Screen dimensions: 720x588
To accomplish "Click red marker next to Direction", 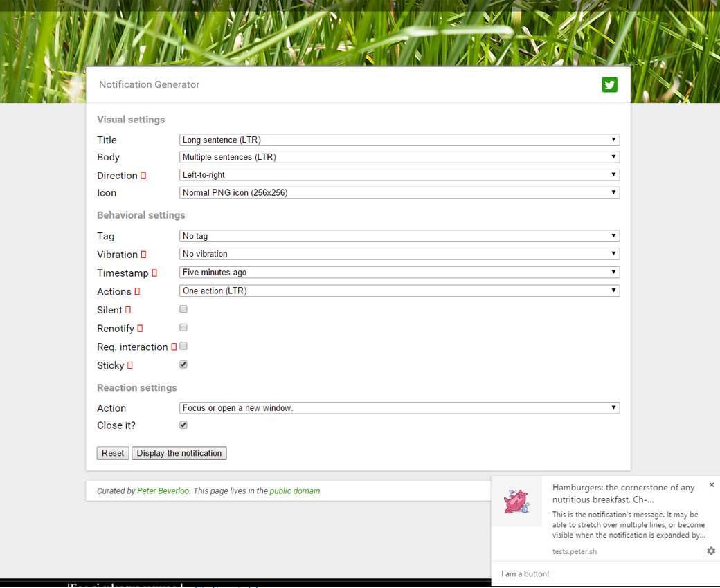I will (x=143, y=176).
